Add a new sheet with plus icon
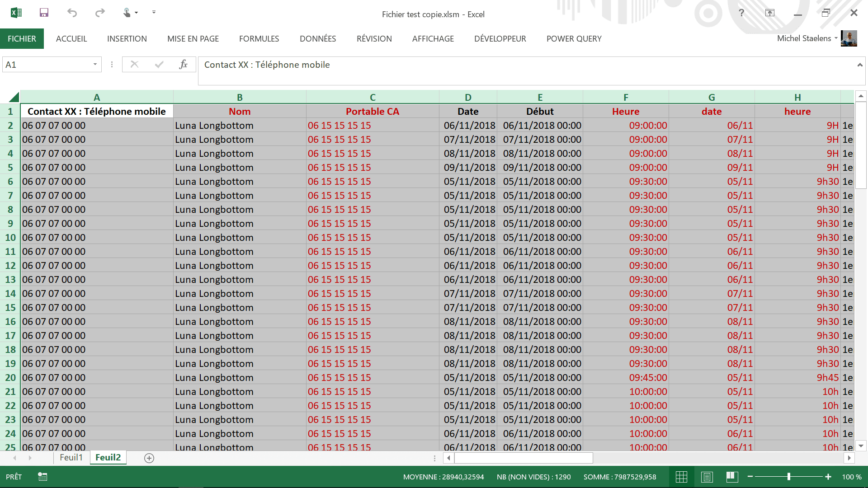 149,458
